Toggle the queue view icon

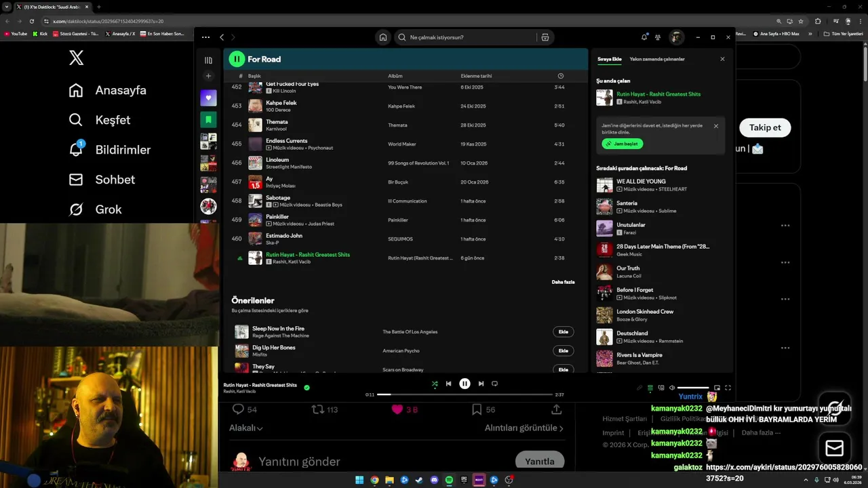tap(650, 388)
